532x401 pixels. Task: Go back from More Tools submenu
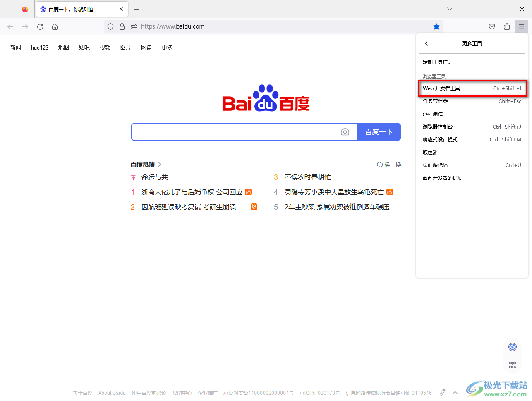click(x=427, y=43)
